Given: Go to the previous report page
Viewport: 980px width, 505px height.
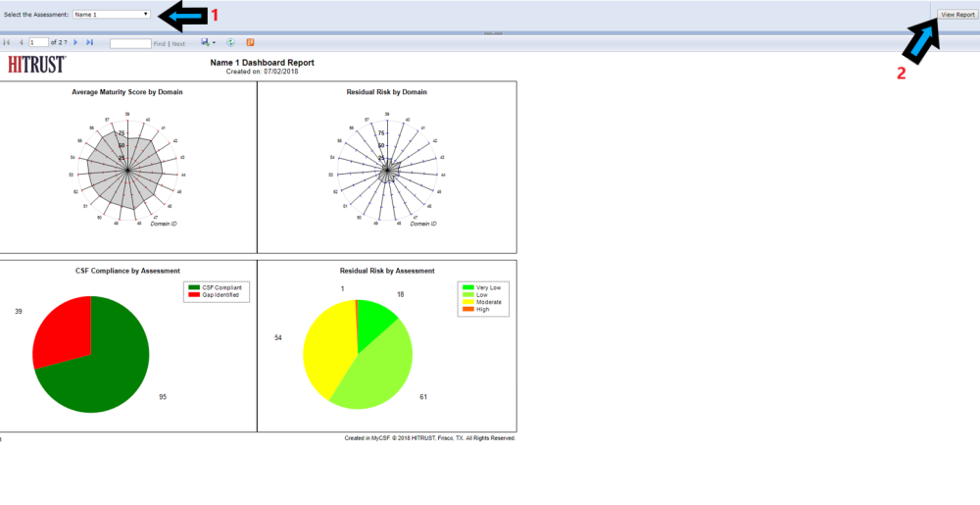Looking at the screenshot, I should [x=21, y=42].
